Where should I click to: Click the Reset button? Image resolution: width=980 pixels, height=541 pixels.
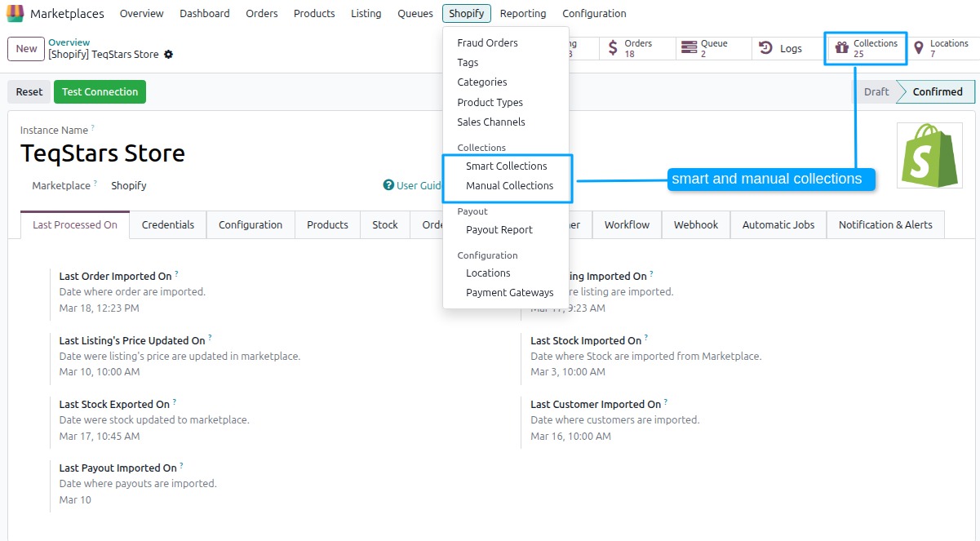(29, 91)
